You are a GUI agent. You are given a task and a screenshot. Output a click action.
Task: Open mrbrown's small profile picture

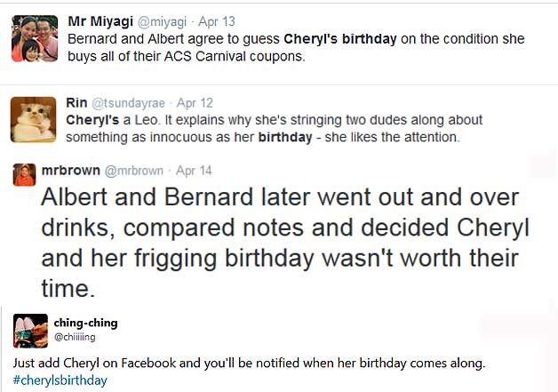24,175
